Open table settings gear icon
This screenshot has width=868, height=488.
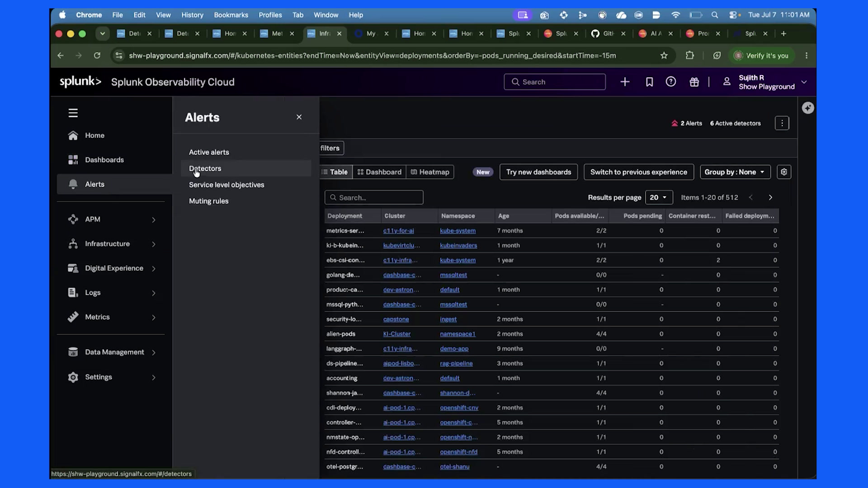(784, 172)
